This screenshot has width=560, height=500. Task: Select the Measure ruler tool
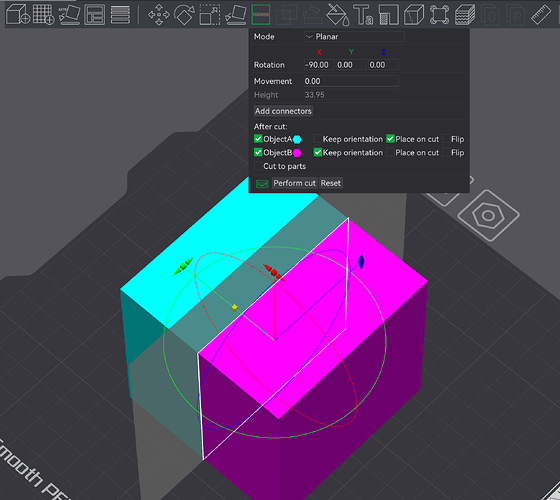pyautogui.click(x=541, y=15)
